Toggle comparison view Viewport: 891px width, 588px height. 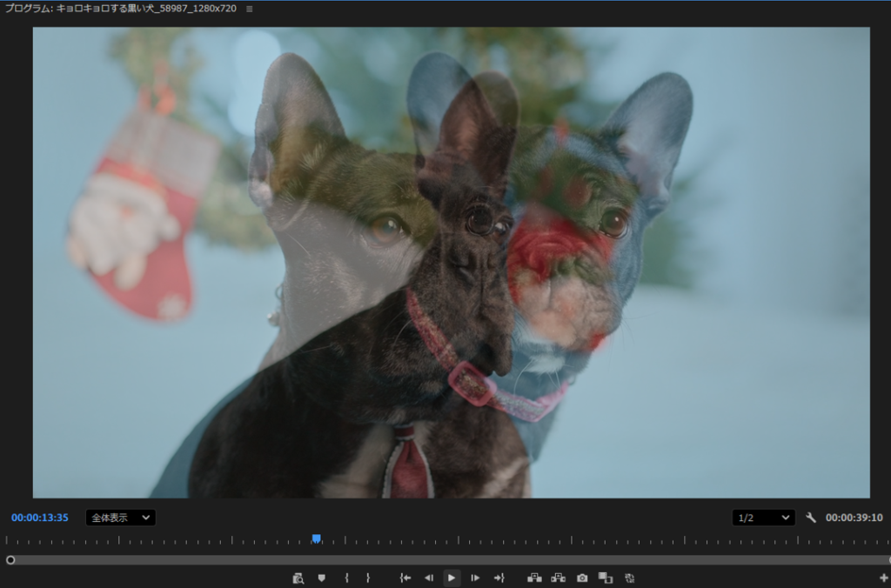[x=606, y=578]
